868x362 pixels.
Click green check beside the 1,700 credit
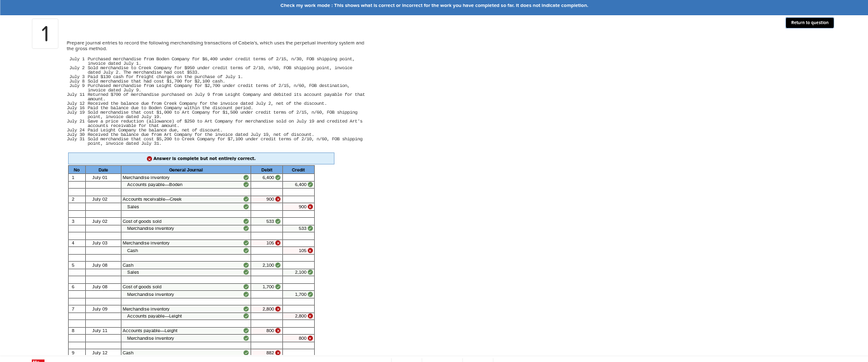point(310,294)
